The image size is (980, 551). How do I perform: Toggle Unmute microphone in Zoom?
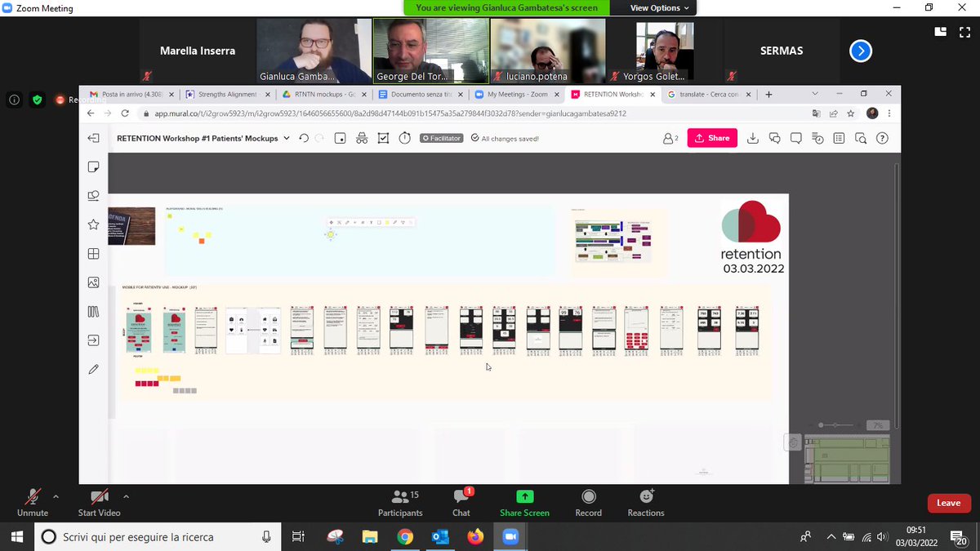tap(33, 503)
